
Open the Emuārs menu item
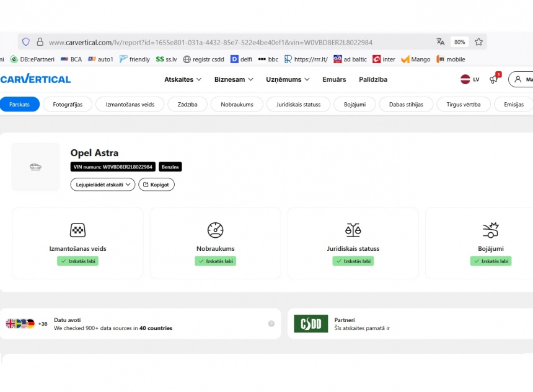334,79
